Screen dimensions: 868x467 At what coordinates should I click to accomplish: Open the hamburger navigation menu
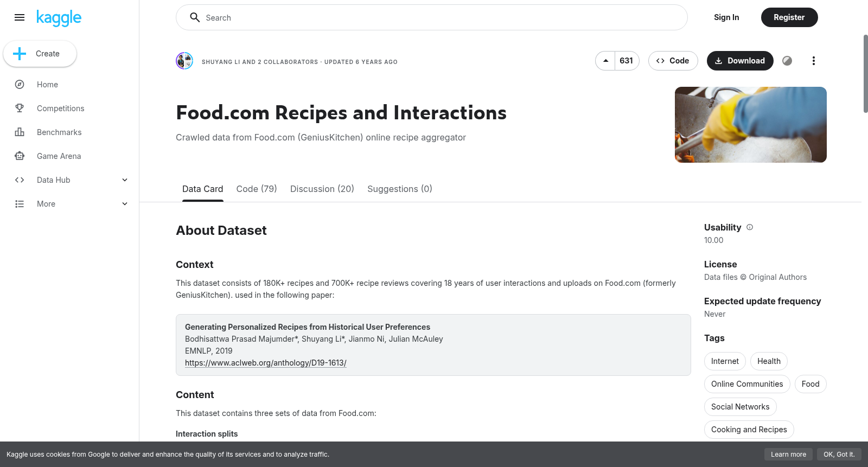(20, 17)
